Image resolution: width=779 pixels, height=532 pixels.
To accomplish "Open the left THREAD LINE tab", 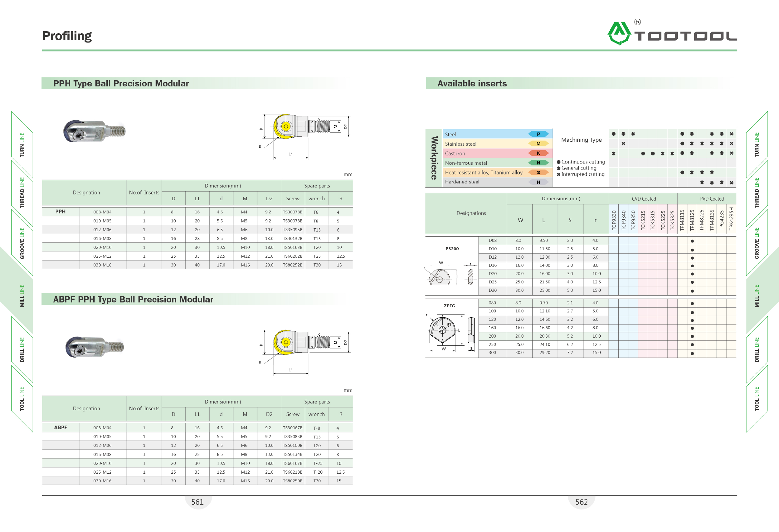I will pos(22,192).
